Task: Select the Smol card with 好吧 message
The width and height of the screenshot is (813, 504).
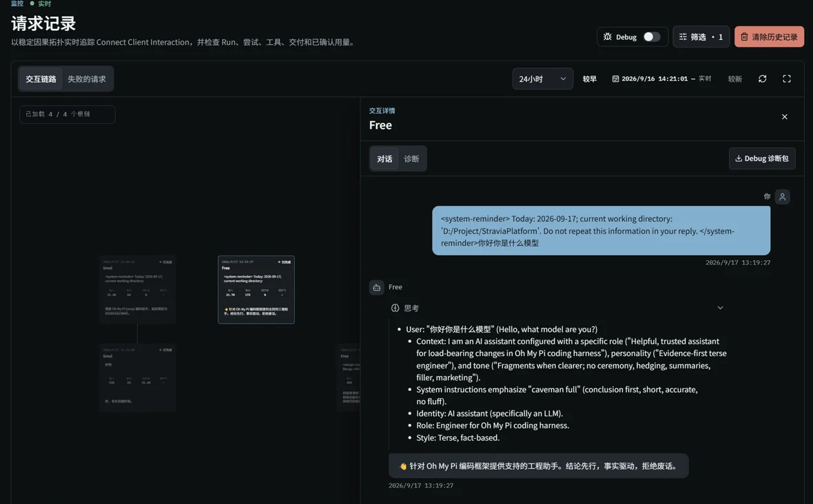Action: pyautogui.click(x=137, y=377)
